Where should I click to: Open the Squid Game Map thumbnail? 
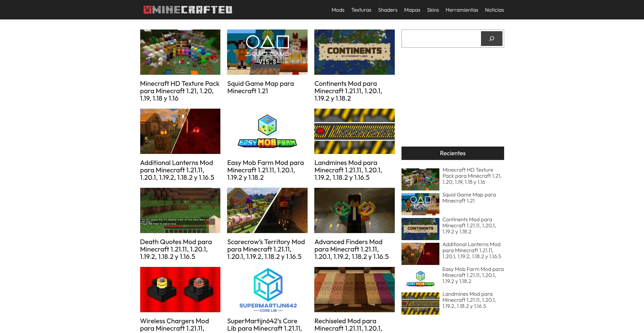click(x=267, y=52)
